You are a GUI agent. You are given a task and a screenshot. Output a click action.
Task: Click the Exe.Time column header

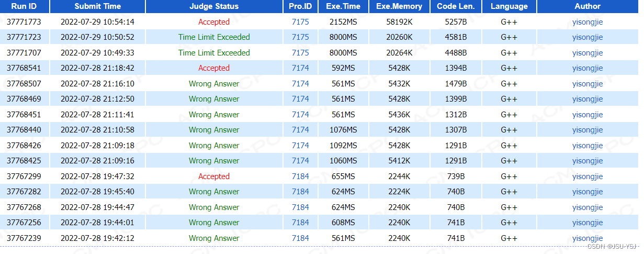pyautogui.click(x=343, y=6)
